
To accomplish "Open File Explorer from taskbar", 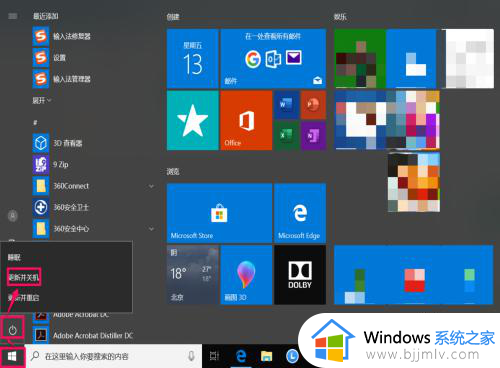I will (266, 356).
